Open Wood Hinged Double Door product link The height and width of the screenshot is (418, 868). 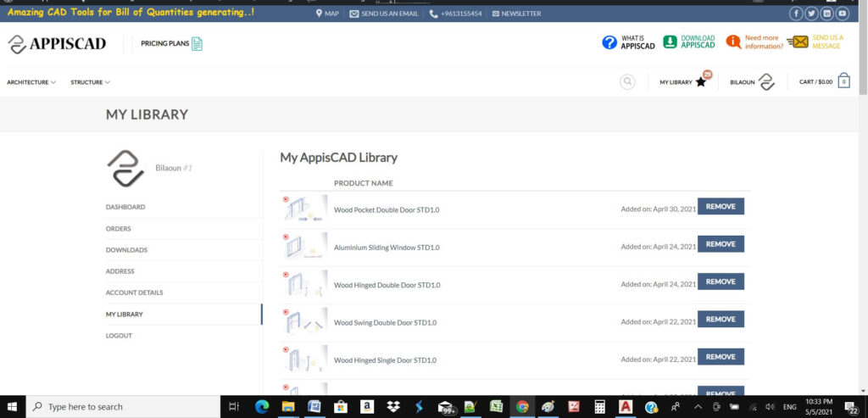387,285
